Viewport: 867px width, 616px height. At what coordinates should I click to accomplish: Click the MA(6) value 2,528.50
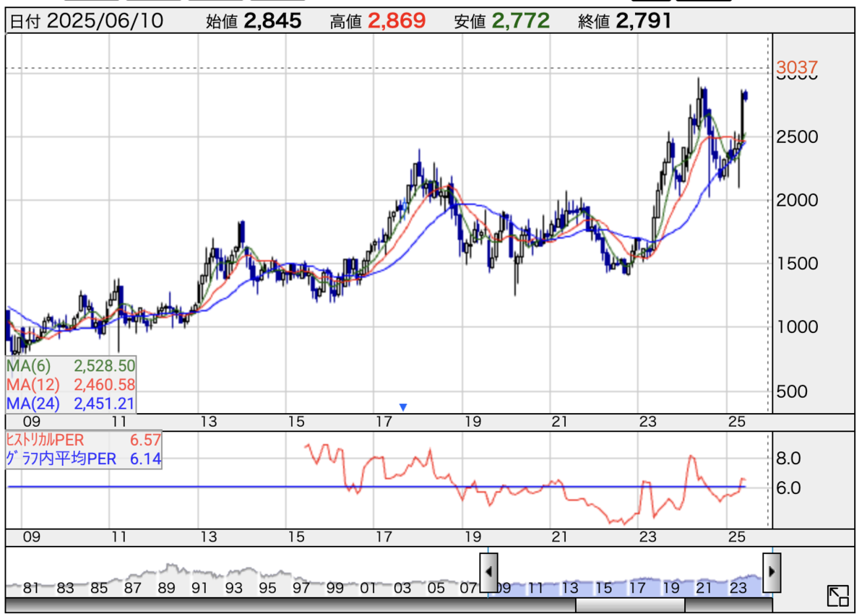point(105,366)
